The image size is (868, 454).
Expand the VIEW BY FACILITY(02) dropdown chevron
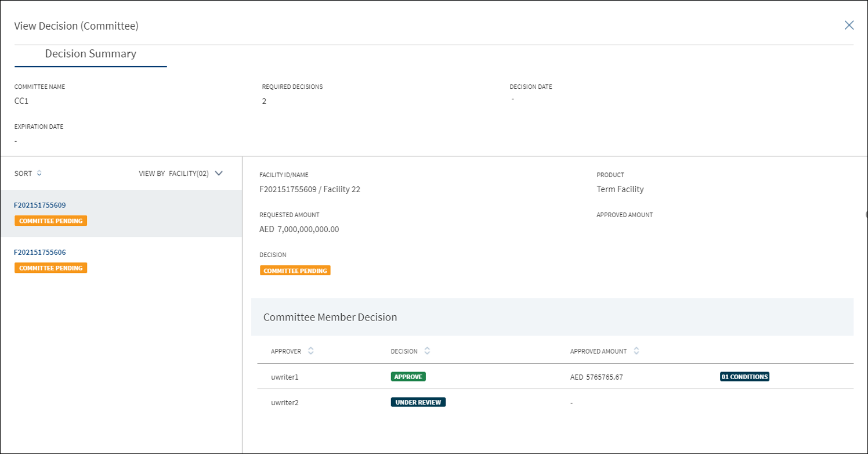219,173
